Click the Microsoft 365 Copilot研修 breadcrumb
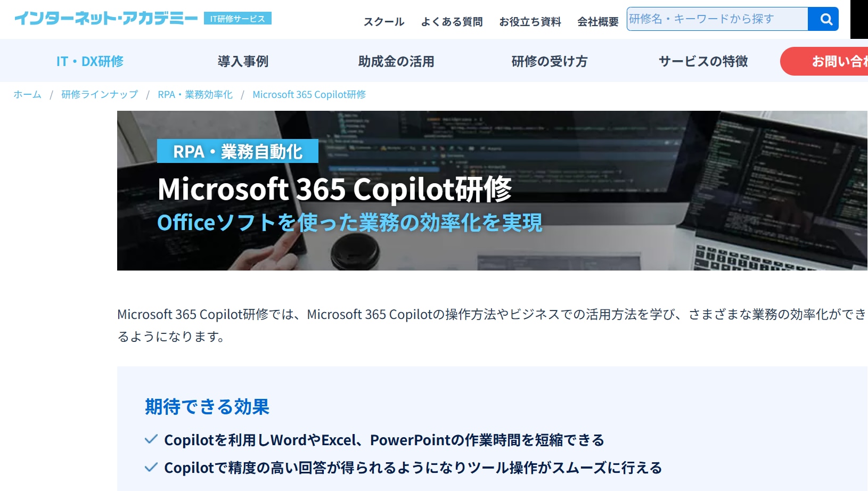This screenshot has width=868, height=491. [309, 94]
